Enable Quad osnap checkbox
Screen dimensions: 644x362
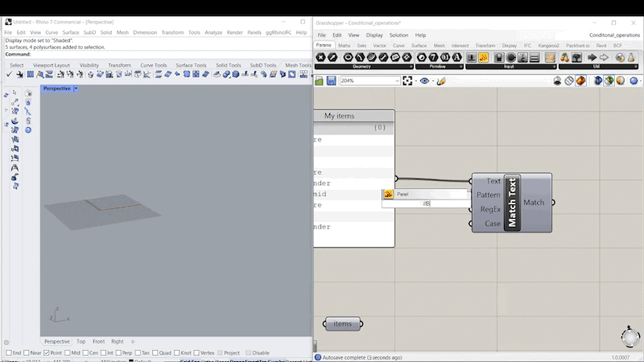click(155, 353)
